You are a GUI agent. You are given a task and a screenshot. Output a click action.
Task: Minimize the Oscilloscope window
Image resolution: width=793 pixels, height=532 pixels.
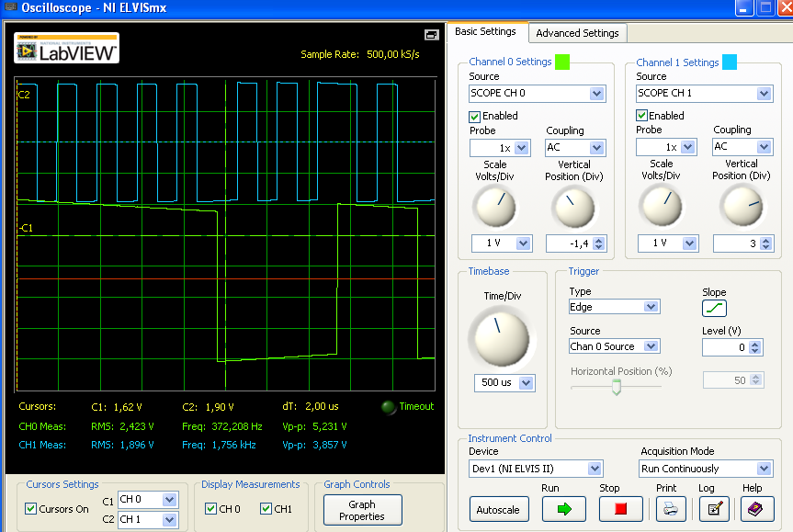744,7
